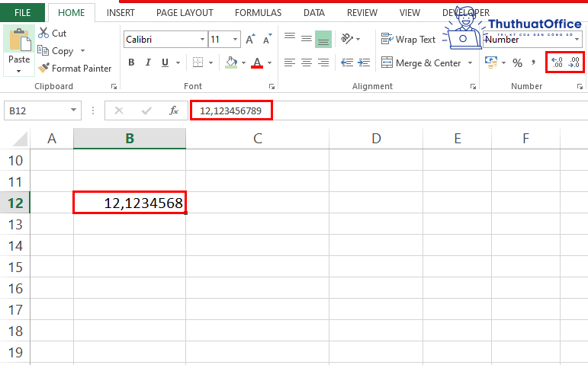588x365 pixels.
Task: Click Decrease Decimal icon
Action: point(574,62)
